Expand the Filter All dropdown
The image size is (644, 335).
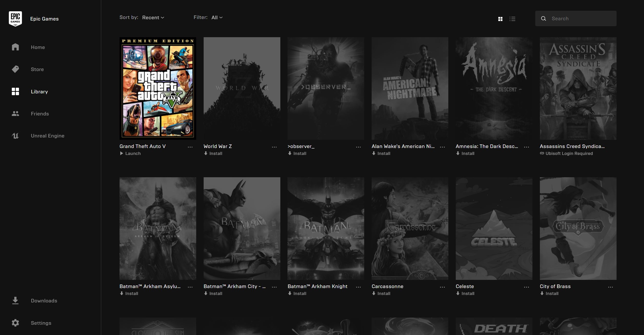(217, 17)
